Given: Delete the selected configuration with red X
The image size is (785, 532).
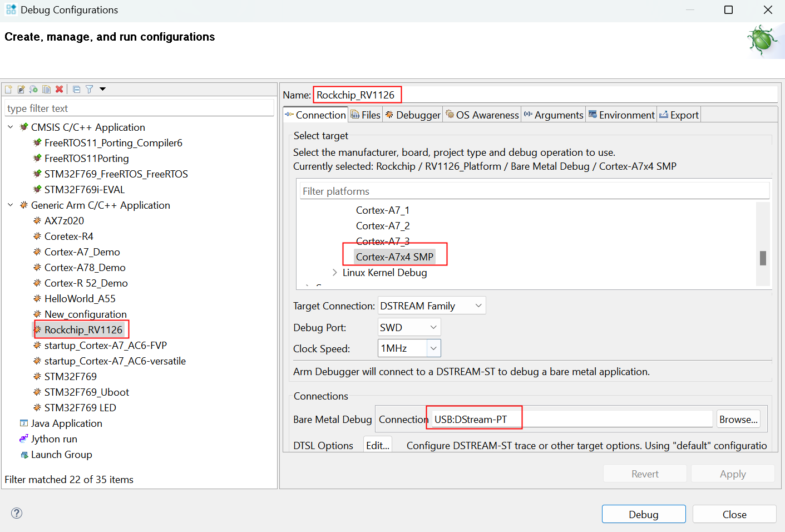Looking at the screenshot, I should click(60, 89).
